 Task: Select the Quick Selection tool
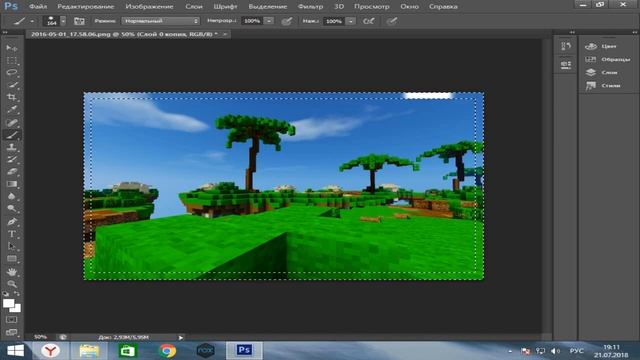click(11, 85)
